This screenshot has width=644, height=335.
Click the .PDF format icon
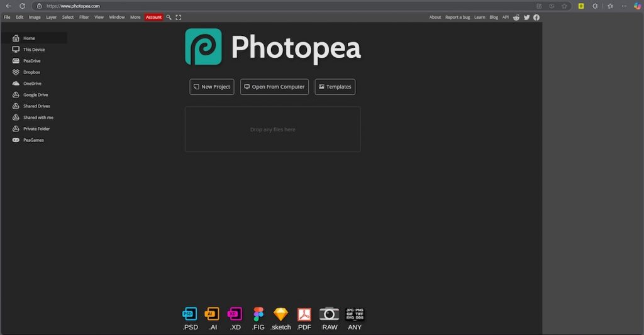click(304, 314)
